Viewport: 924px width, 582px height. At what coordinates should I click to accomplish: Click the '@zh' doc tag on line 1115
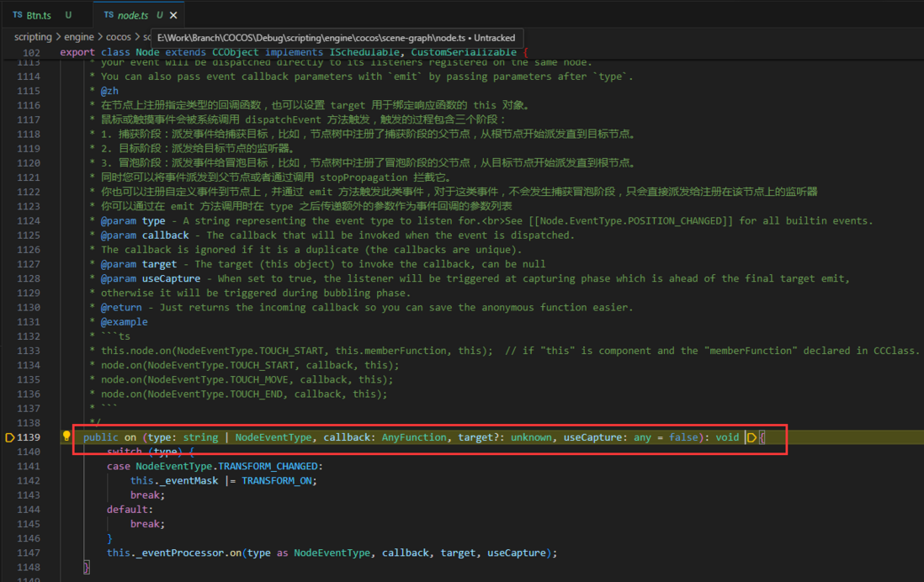109,92
